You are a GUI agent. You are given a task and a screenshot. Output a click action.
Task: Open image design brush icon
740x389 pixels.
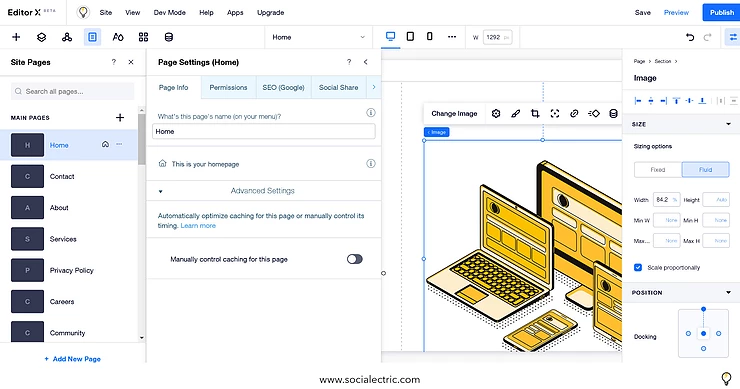pyautogui.click(x=515, y=113)
